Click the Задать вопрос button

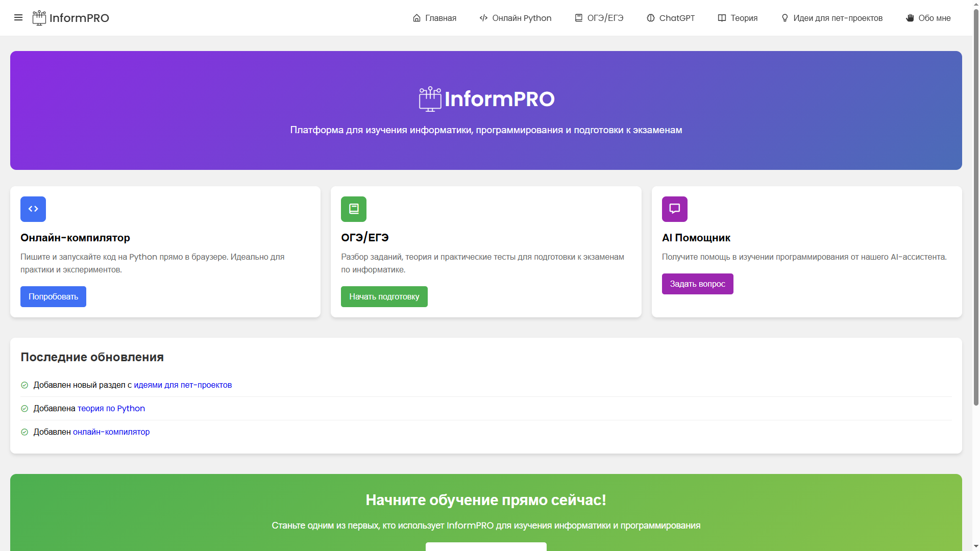[697, 284]
